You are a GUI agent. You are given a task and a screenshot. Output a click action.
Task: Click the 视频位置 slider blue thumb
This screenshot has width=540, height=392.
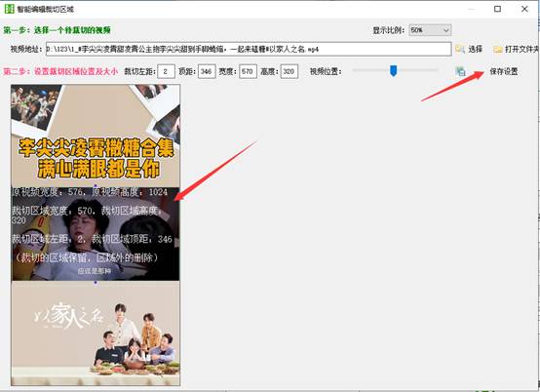point(393,70)
